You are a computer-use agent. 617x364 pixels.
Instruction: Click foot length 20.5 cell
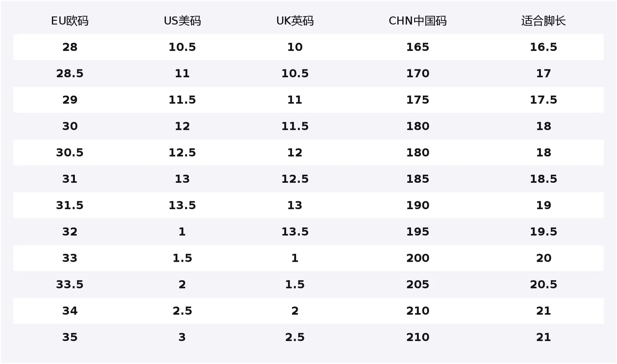[x=543, y=284]
